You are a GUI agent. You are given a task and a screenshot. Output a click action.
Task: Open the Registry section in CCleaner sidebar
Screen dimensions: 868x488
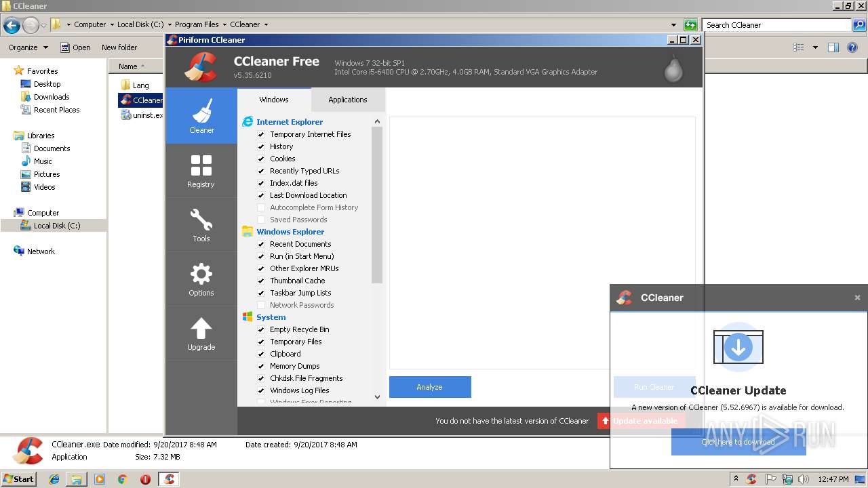201,170
